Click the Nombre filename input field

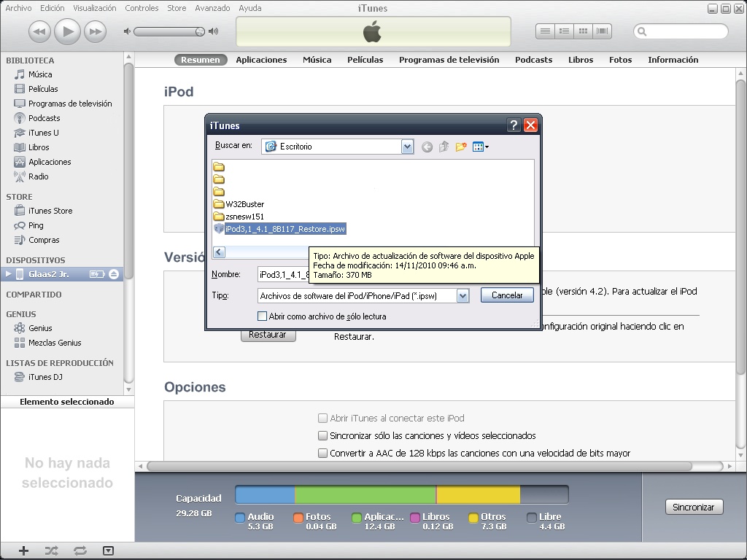coord(284,275)
